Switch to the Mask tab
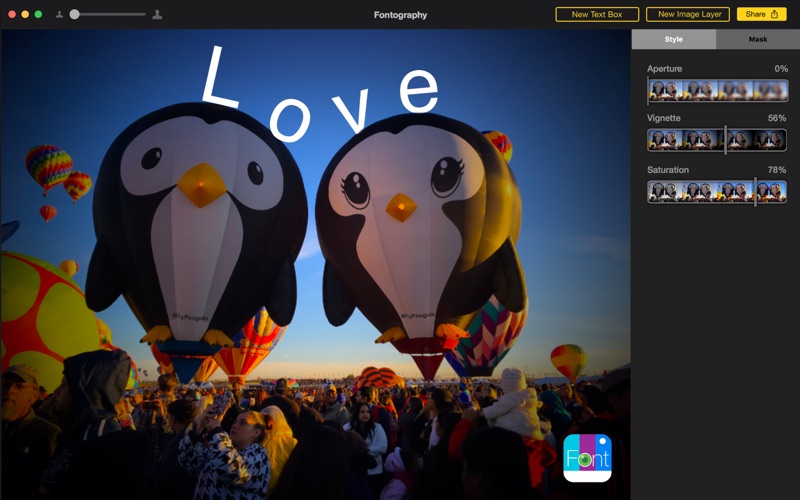The width and height of the screenshot is (800, 500). coord(757,39)
